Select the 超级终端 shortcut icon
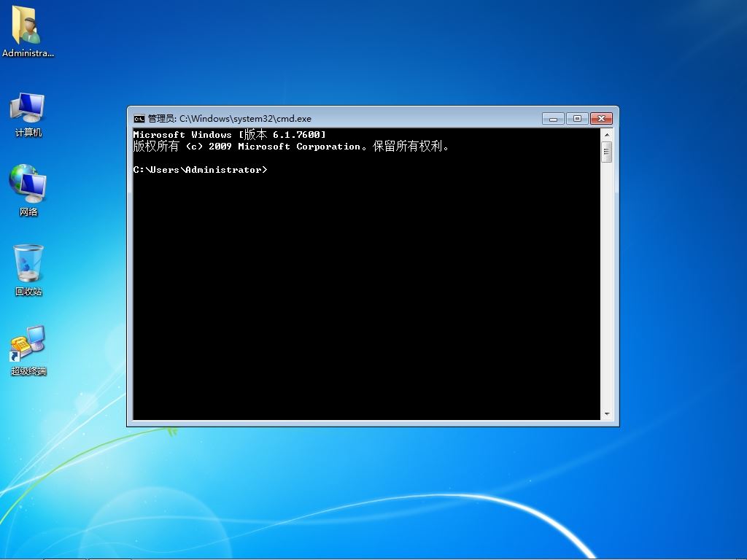 point(28,351)
